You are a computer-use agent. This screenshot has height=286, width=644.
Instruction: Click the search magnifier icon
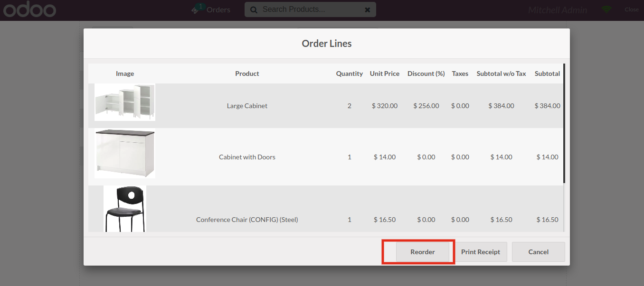coord(254,9)
